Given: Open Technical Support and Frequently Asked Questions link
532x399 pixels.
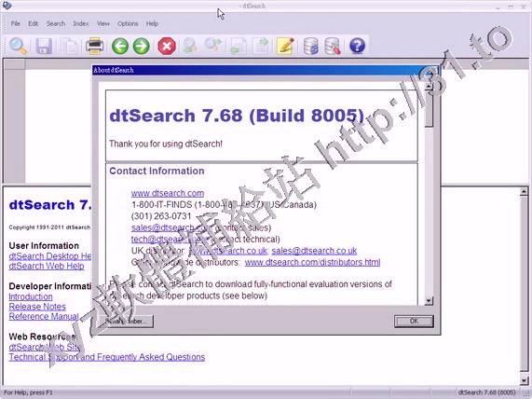Looking at the screenshot, I should tap(107, 357).
